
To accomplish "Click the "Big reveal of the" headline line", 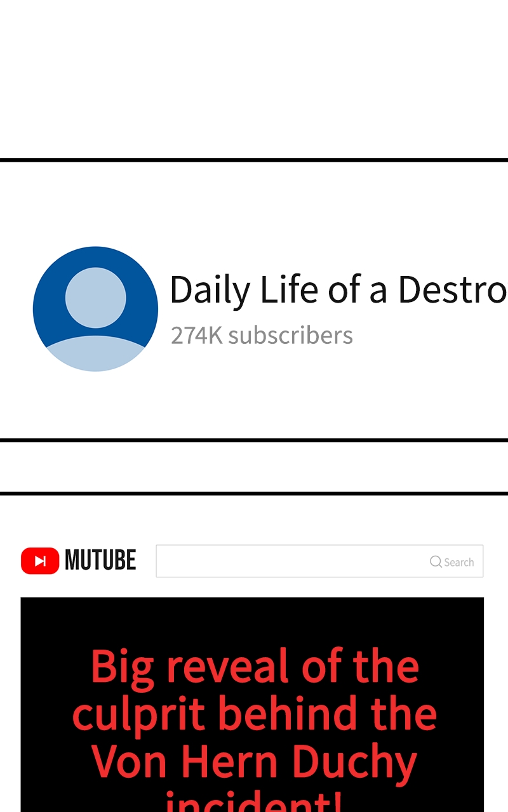I will click(255, 666).
